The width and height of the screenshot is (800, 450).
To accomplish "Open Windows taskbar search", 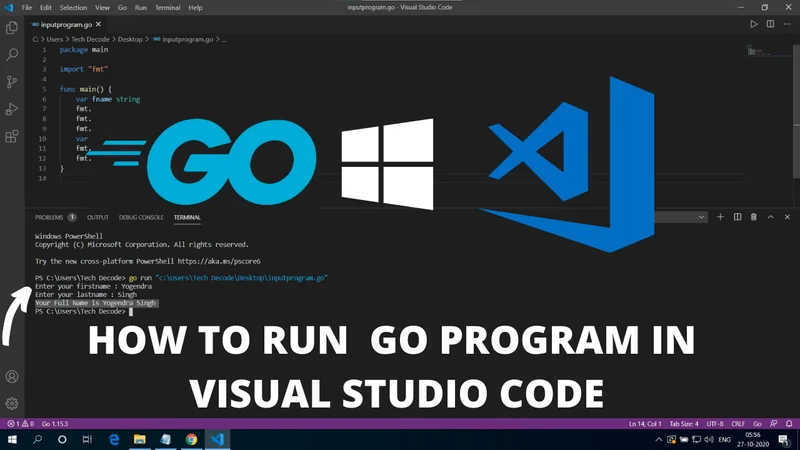I will [x=37, y=439].
